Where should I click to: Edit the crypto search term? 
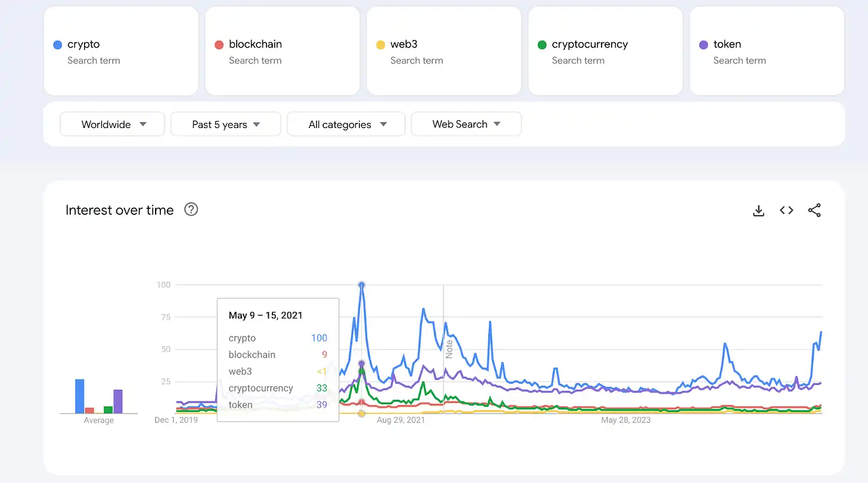83,44
